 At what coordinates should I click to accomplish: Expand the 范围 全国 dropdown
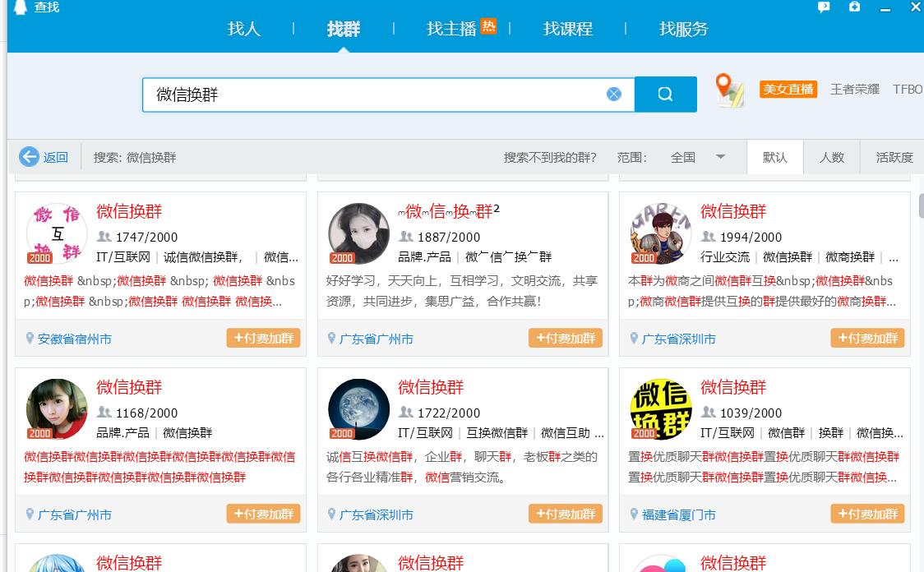[x=698, y=157]
